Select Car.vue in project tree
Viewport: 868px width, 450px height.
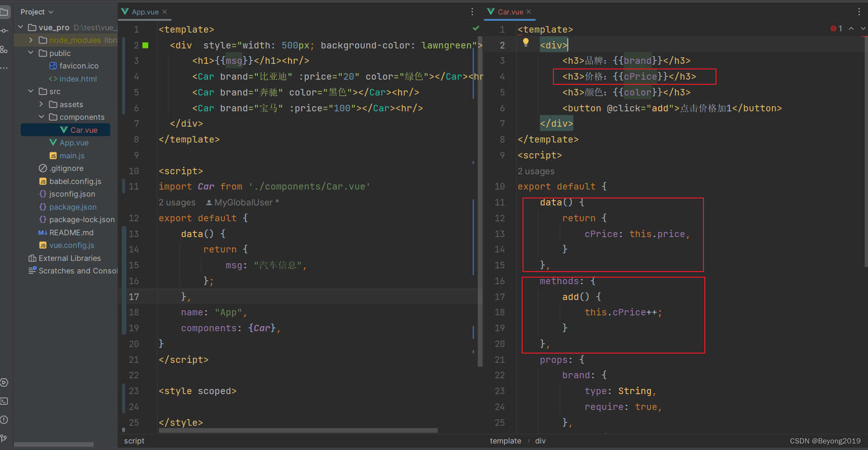point(65,130)
